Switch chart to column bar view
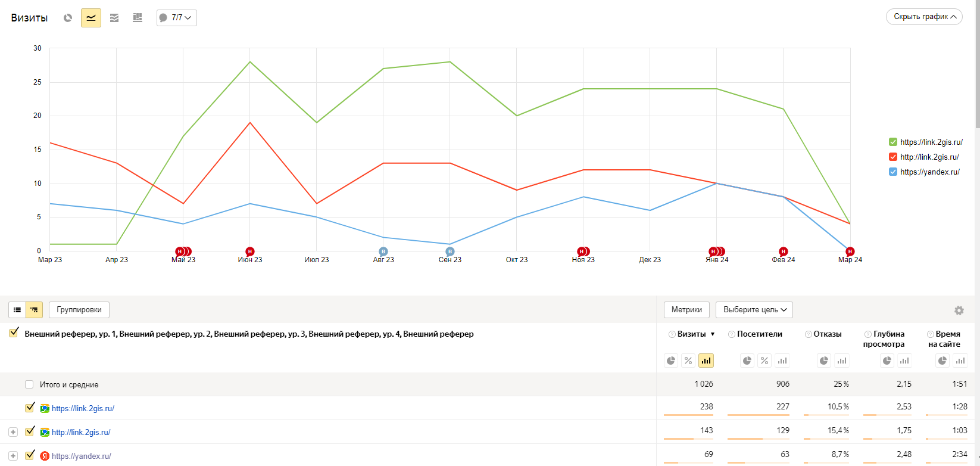This screenshot has height=466, width=980. [138, 18]
